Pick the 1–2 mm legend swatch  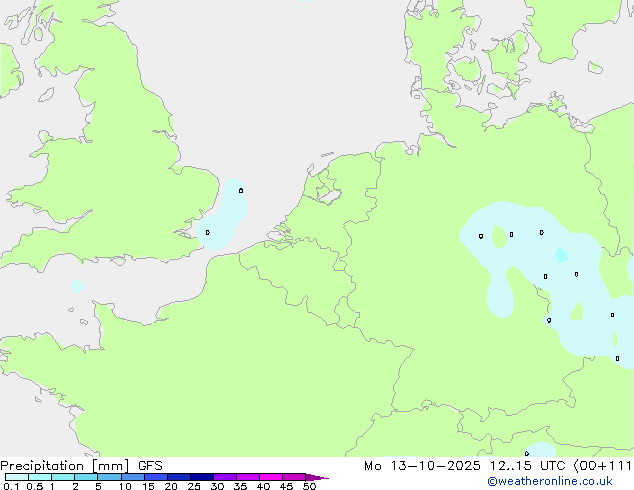(x=63, y=477)
